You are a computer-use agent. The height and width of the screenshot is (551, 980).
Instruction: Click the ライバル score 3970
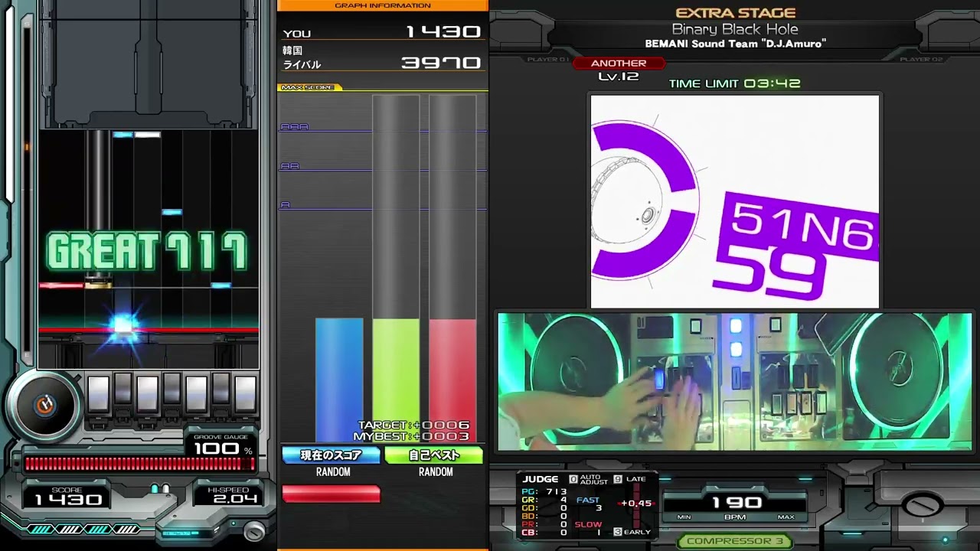pos(441,63)
